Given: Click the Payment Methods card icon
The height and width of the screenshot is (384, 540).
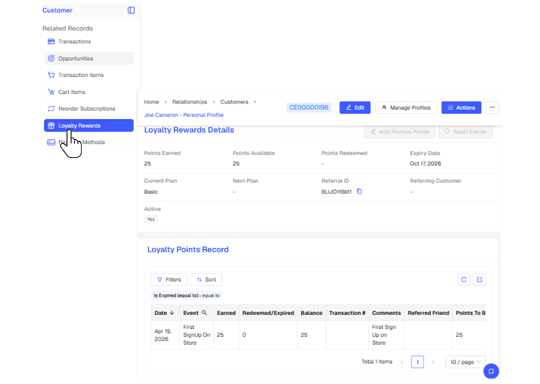Looking at the screenshot, I should pyautogui.click(x=51, y=142).
